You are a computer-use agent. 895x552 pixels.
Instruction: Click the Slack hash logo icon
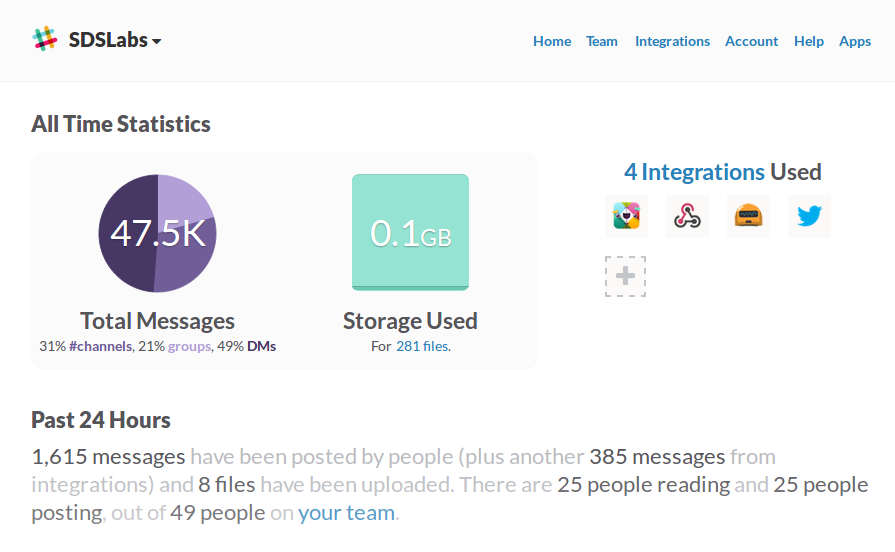pos(45,39)
